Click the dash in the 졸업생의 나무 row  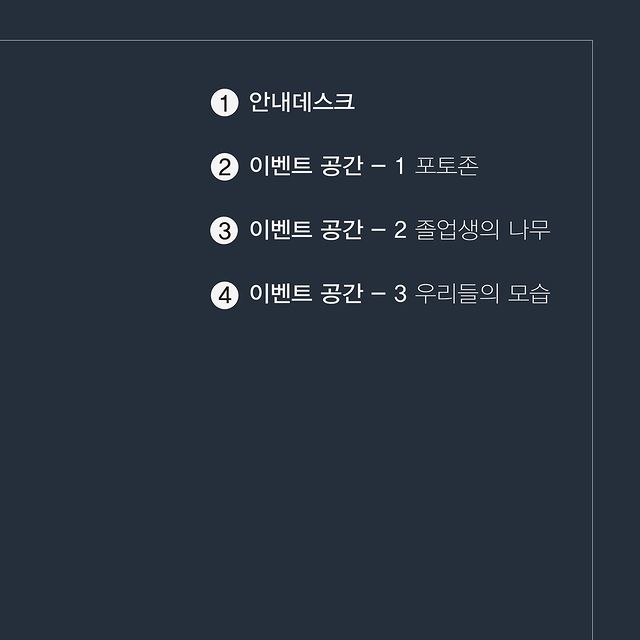click(378, 231)
